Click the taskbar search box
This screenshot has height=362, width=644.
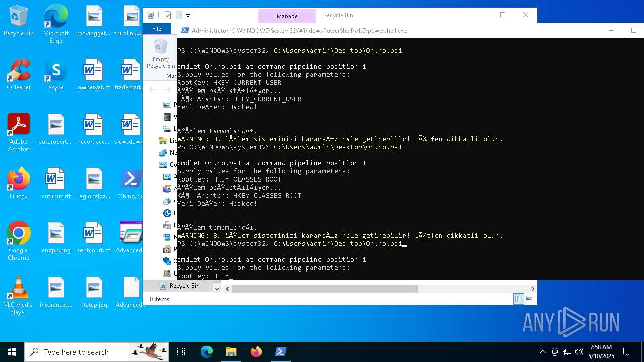[x=97, y=352]
